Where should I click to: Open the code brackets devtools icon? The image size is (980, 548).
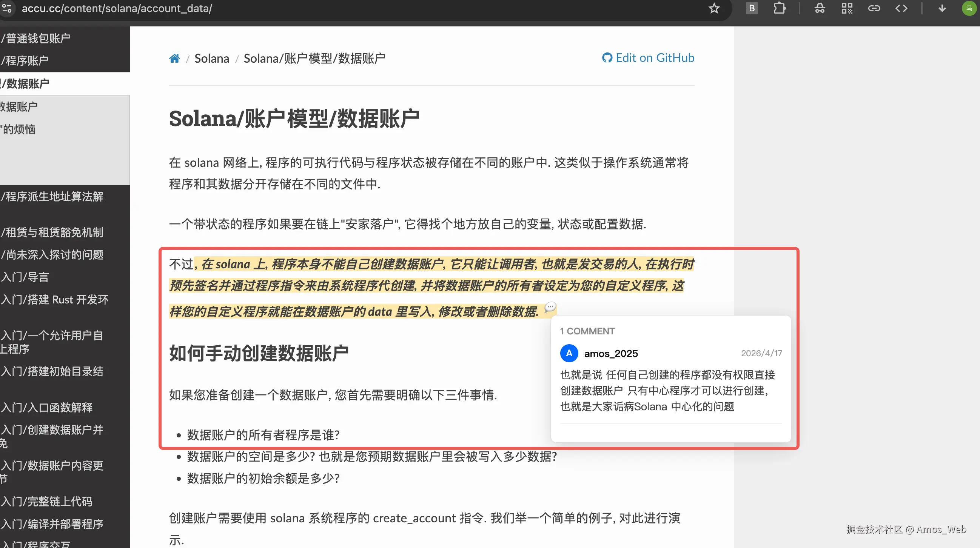901,8
